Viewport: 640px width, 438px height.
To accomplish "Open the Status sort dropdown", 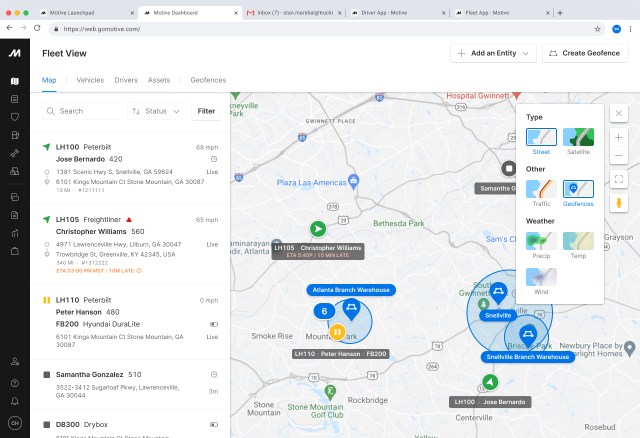I will pos(156,112).
